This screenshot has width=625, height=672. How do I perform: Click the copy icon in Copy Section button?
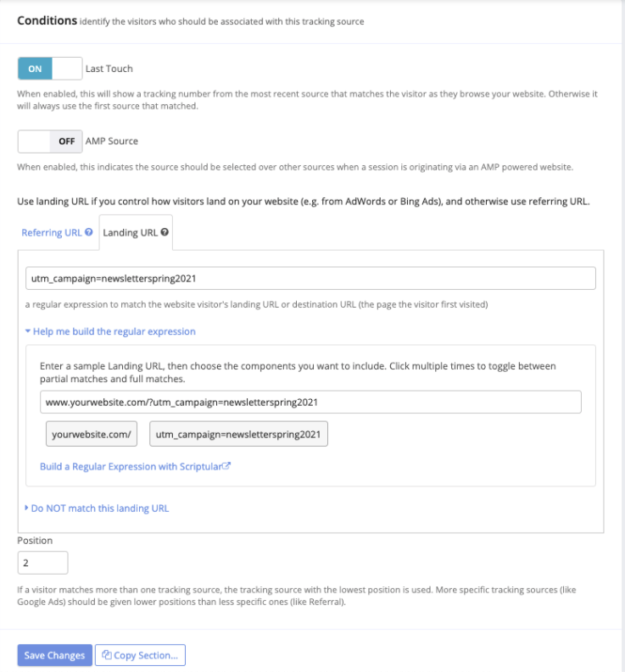click(x=108, y=655)
